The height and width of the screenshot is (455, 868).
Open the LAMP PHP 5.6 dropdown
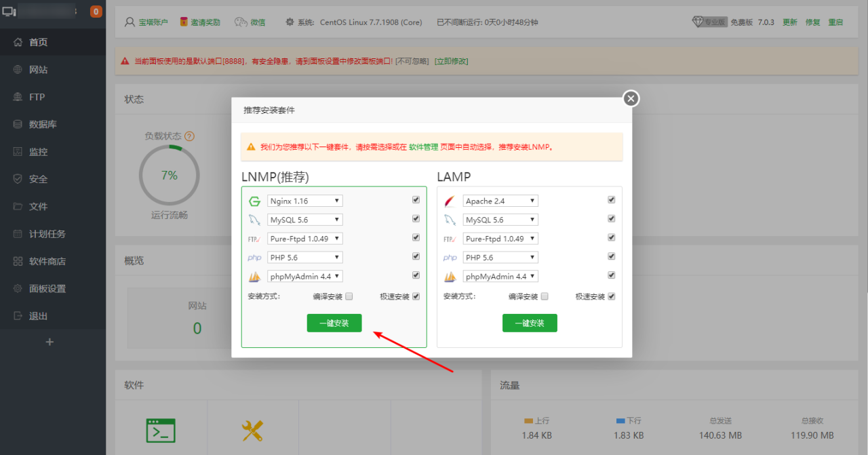click(500, 258)
